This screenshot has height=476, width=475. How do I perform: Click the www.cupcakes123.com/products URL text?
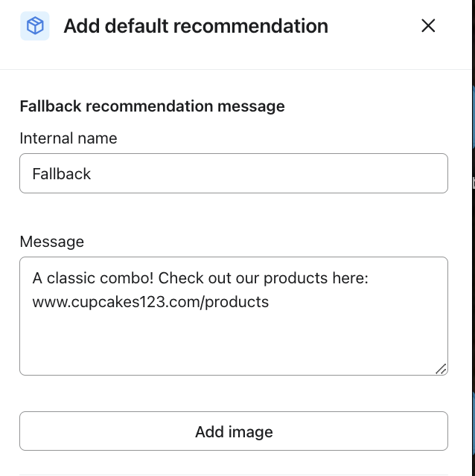coord(150,302)
